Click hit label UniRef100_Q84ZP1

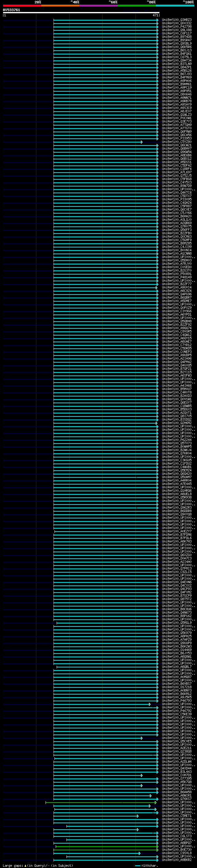pos(176,67)
